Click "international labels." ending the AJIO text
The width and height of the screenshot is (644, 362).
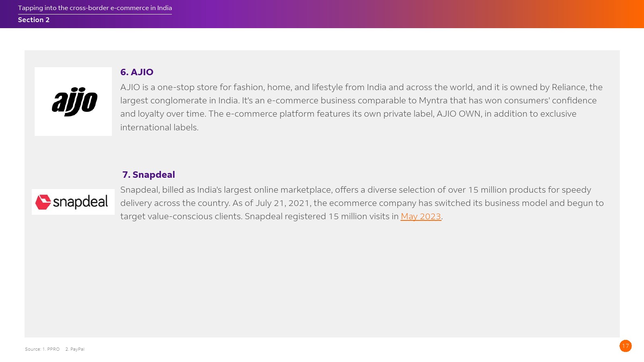pos(159,128)
